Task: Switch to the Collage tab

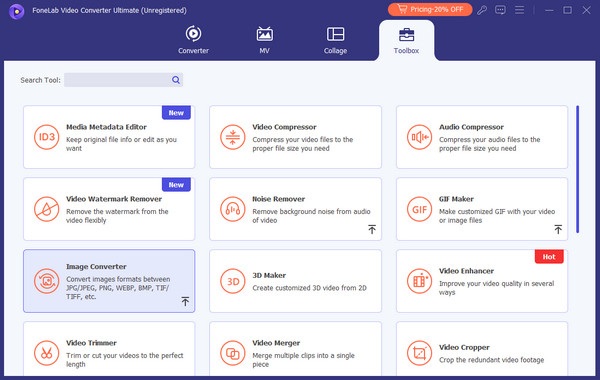Action: [x=335, y=40]
